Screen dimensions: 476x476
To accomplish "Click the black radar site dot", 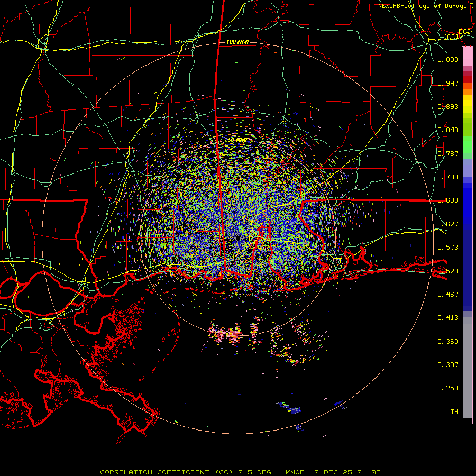I will [x=237, y=238].
